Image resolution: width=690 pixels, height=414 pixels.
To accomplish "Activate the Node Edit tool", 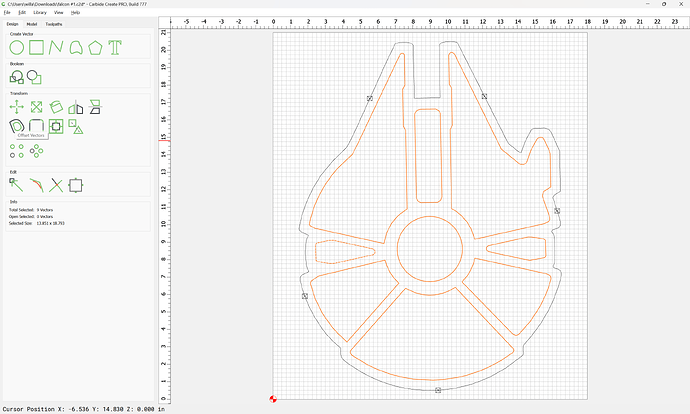I will [17, 185].
